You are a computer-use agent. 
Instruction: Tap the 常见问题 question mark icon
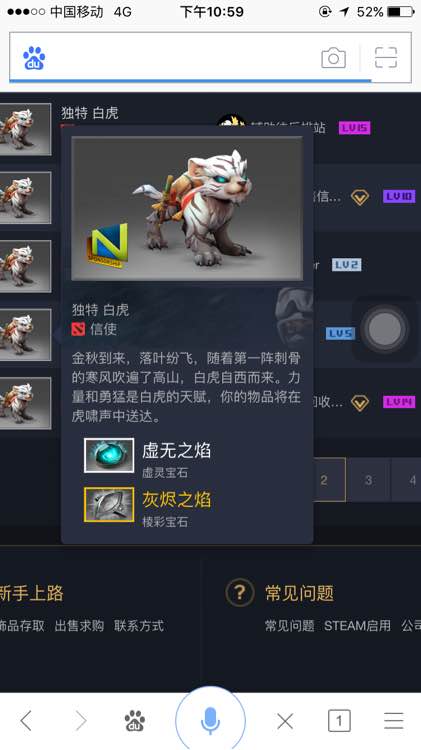[x=239, y=593]
